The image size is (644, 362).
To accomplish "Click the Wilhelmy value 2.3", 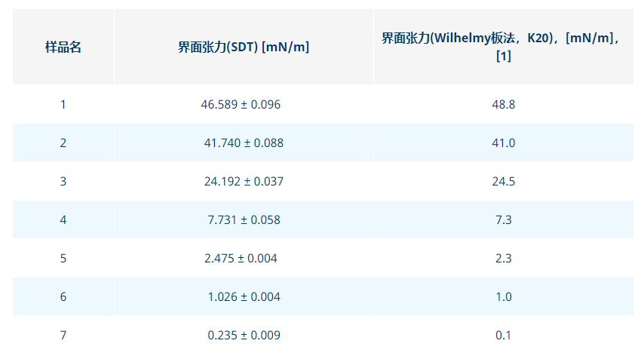I will (503, 258).
